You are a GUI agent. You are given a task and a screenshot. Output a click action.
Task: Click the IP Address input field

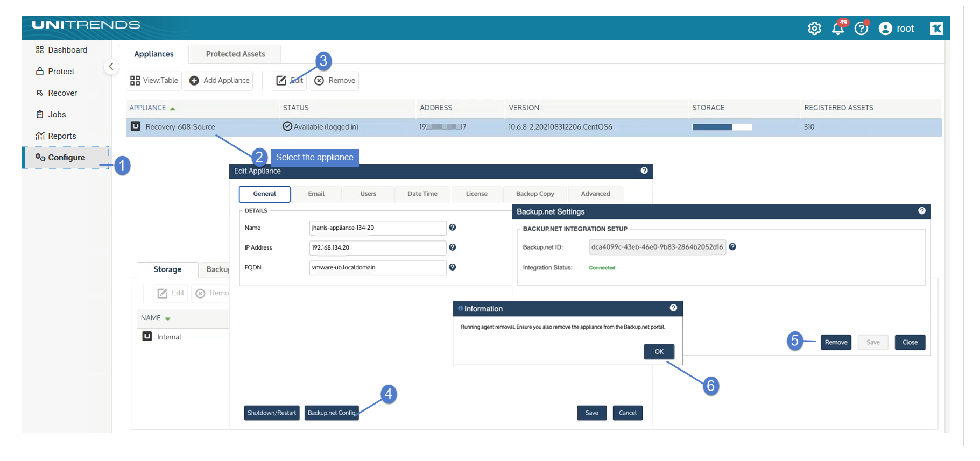(x=378, y=247)
